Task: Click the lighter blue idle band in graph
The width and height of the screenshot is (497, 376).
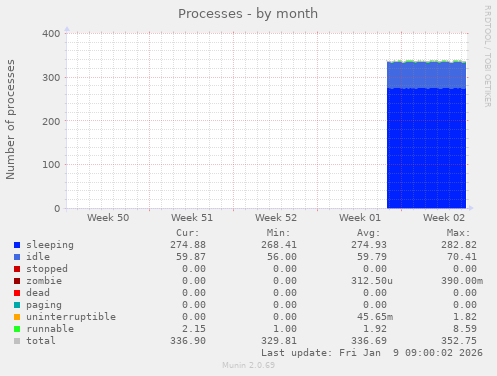Action: click(426, 75)
